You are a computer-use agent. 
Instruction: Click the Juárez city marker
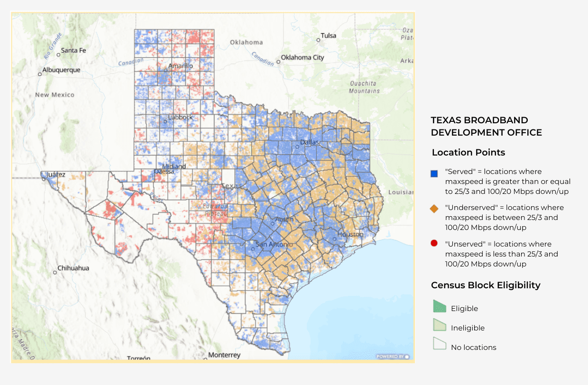pyautogui.click(x=44, y=179)
